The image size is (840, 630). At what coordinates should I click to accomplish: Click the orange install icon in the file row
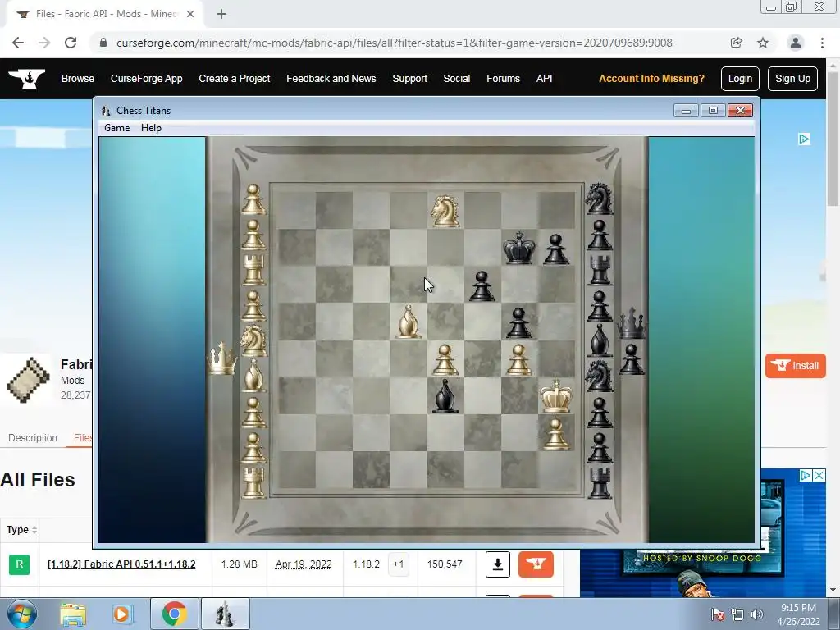point(536,564)
